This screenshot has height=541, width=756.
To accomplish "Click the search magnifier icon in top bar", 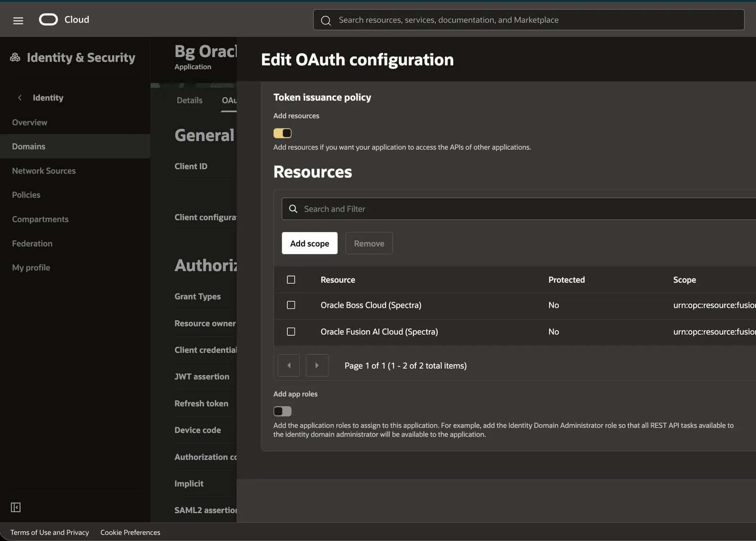I will tap(326, 20).
